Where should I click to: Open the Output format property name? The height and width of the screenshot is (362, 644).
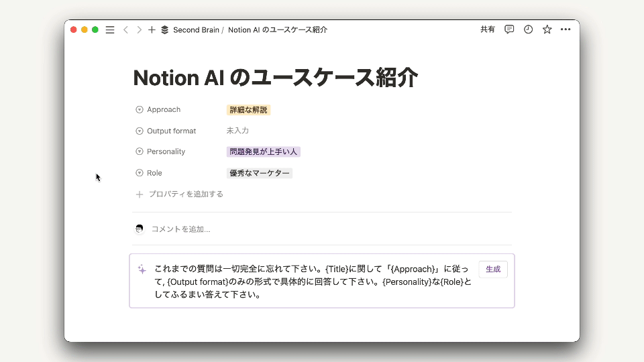point(171,131)
